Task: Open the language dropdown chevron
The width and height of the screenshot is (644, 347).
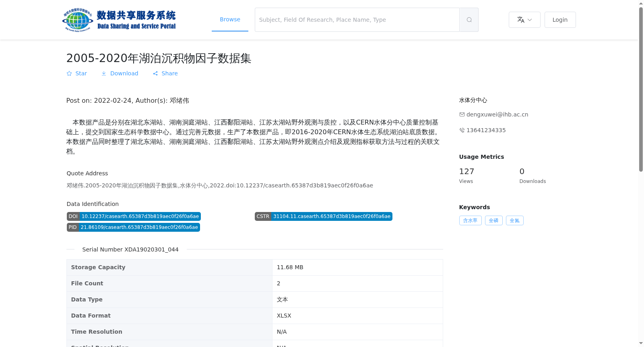Action: click(x=530, y=20)
